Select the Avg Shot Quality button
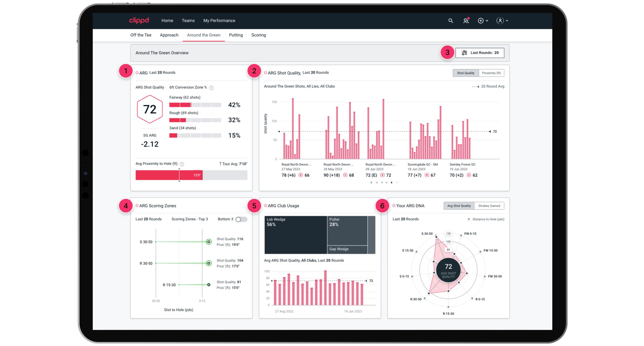 [459, 206]
